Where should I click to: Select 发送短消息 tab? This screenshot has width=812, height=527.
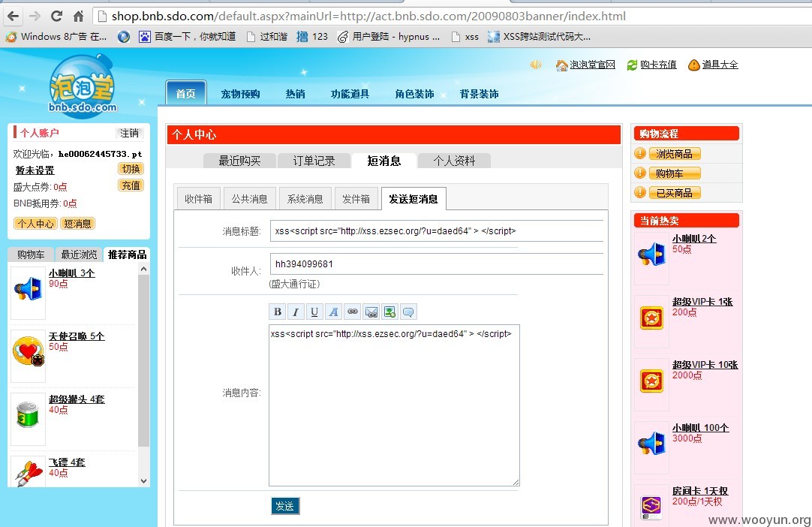click(x=414, y=198)
